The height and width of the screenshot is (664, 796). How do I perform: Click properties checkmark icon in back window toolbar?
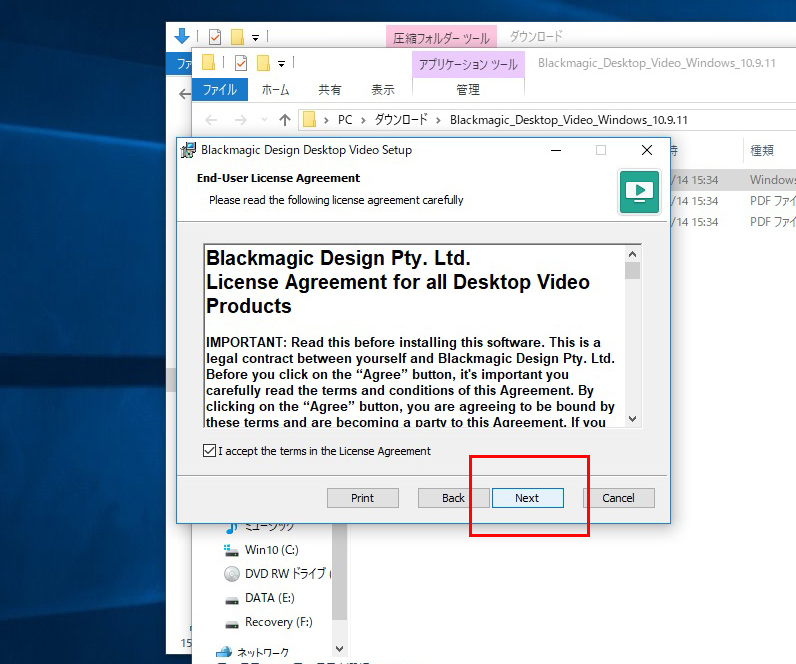pyautogui.click(x=215, y=37)
